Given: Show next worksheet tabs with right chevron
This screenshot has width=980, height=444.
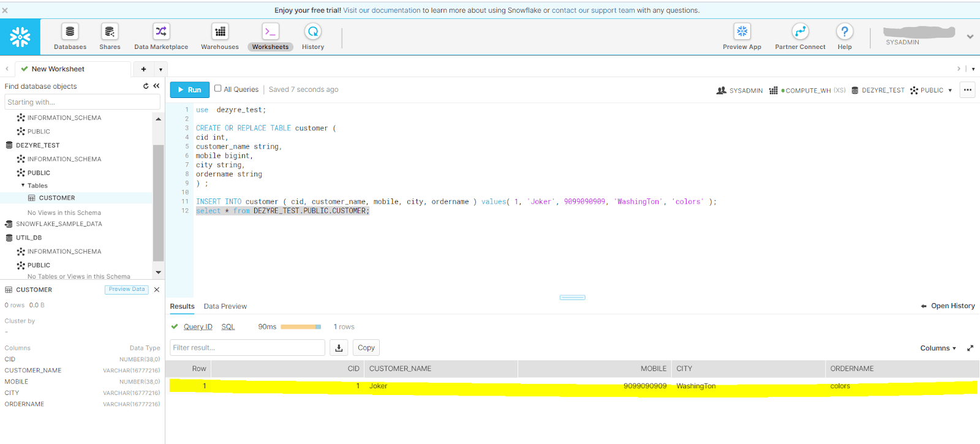Looking at the screenshot, I should tap(959, 69).
